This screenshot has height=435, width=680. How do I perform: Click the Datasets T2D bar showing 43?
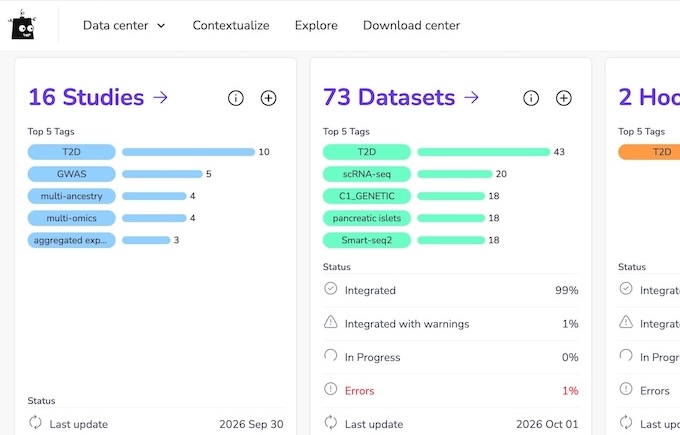(484, 152)
